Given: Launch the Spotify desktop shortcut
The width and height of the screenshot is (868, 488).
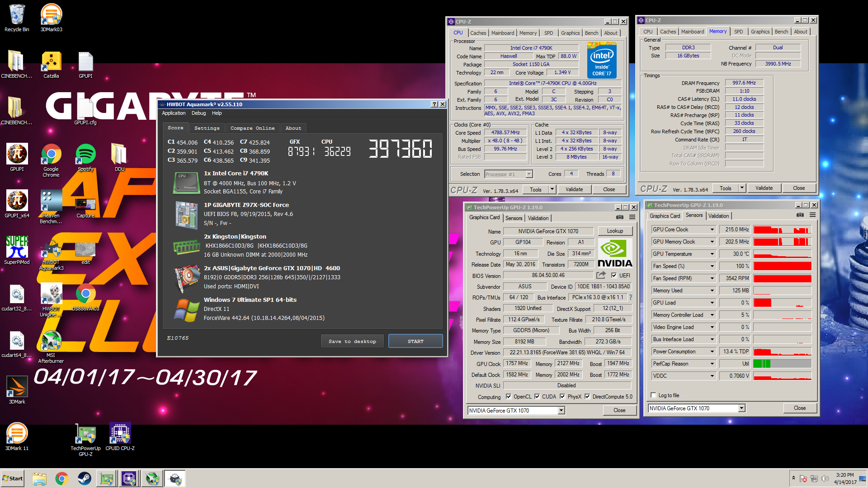Looking at the screenshot, I should pyautogui.click(x=85, y=158).
